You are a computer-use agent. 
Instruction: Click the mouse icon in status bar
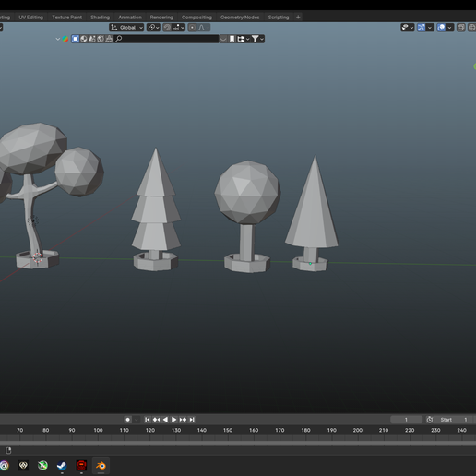[x=8, y=450]
